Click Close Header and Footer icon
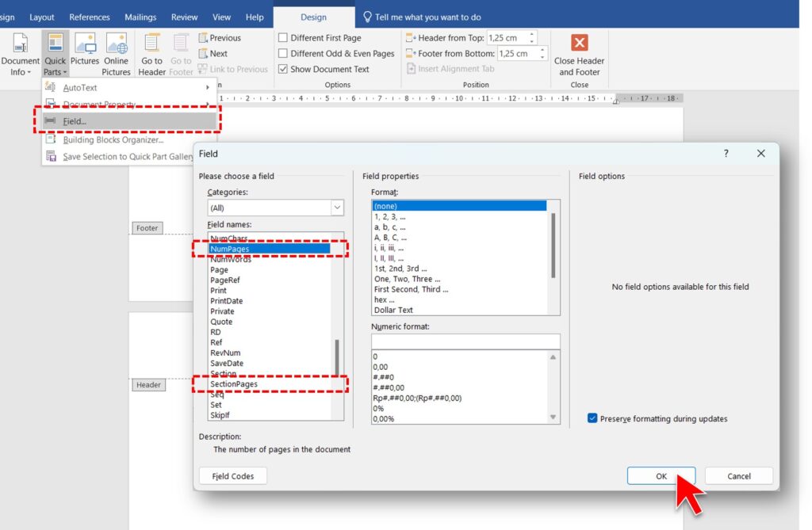Viewport: 812px width, 530px height. (580, 44)
